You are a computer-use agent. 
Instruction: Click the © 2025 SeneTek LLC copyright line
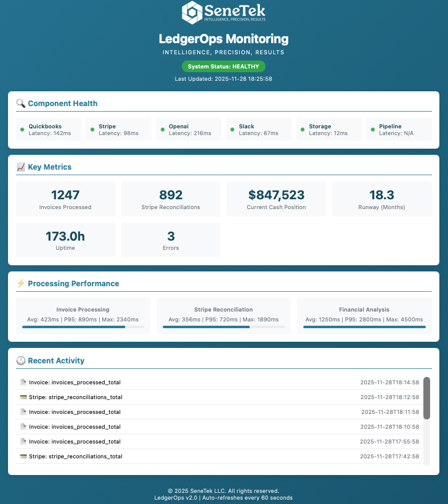tap(224, 491)
